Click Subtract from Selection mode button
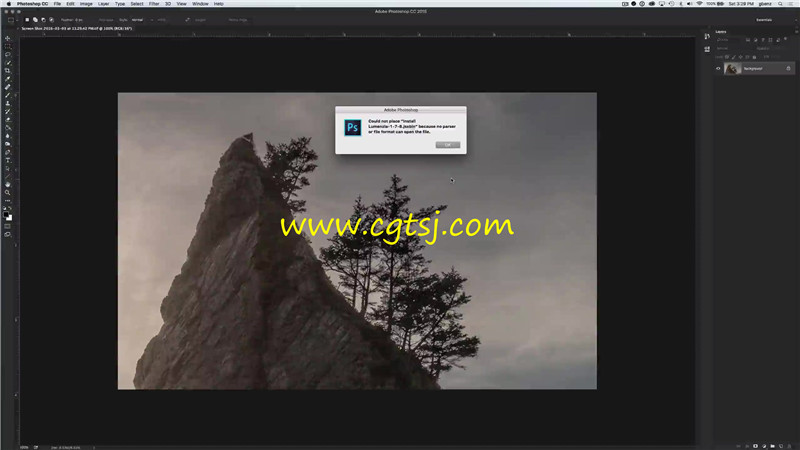 (43, 20)
